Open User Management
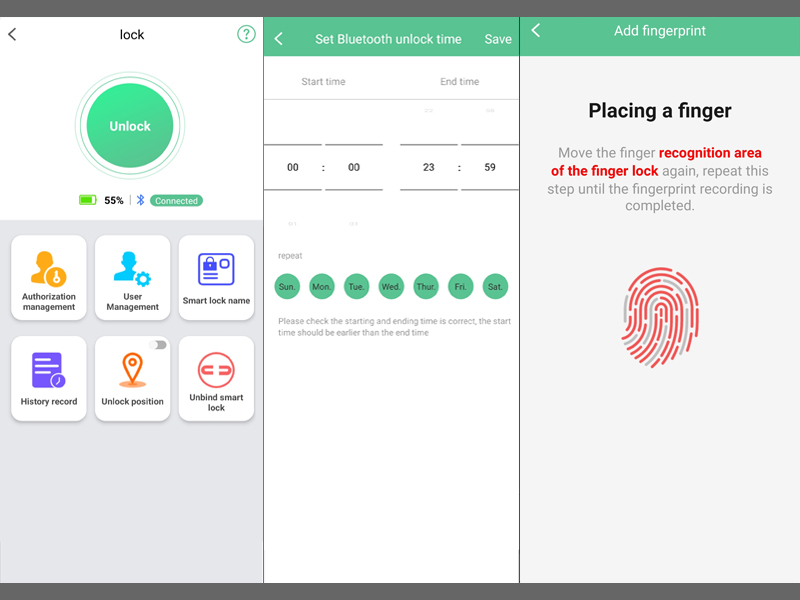800x600 pixels. pos(133,278)
